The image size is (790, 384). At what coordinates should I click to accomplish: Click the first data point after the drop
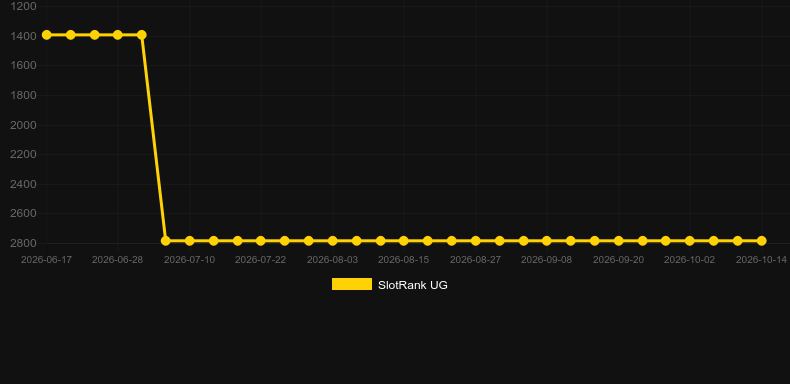click(166, 241)
